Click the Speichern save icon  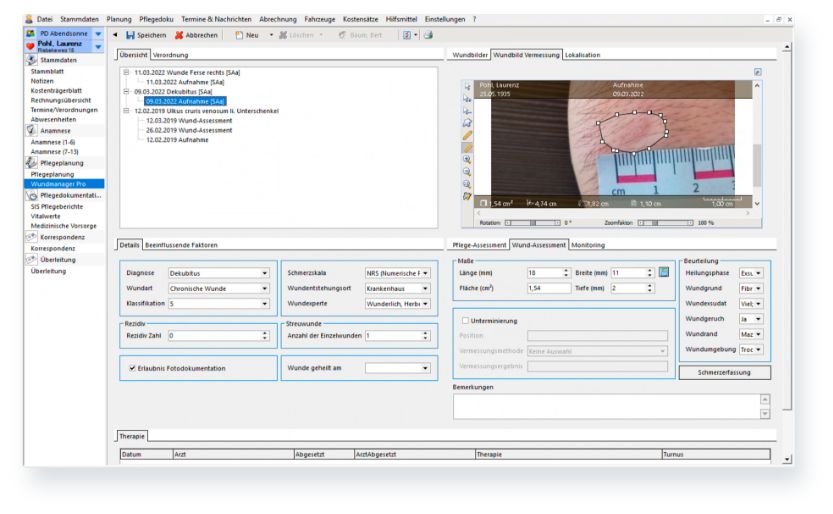click(x=130, y=35)
